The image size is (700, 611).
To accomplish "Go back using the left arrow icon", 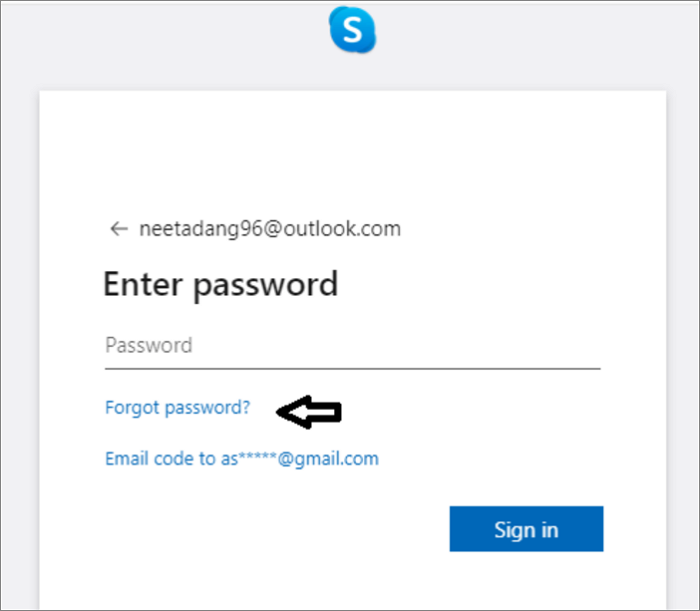I will pos(119,229).
